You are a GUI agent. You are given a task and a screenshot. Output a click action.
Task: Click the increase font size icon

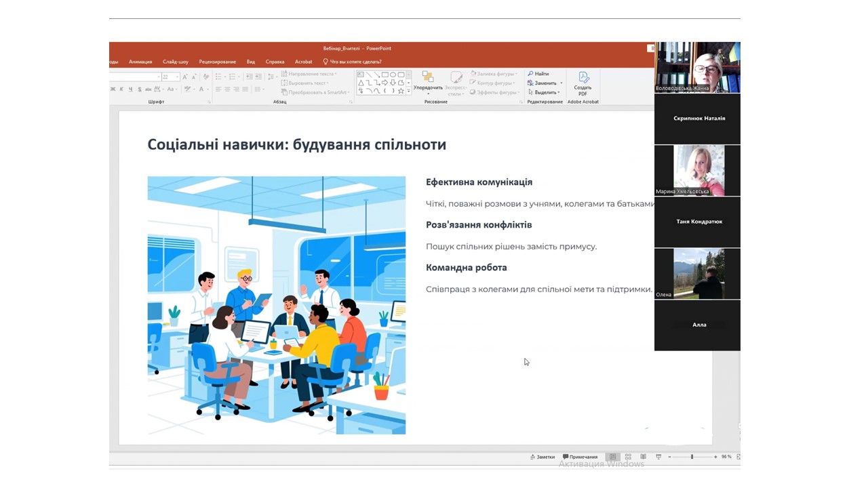point(185,77)
